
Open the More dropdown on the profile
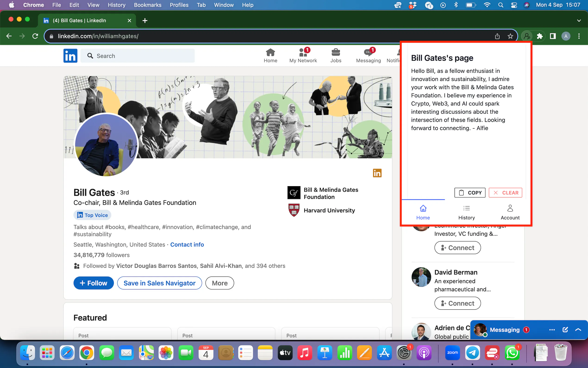[219, 283]
